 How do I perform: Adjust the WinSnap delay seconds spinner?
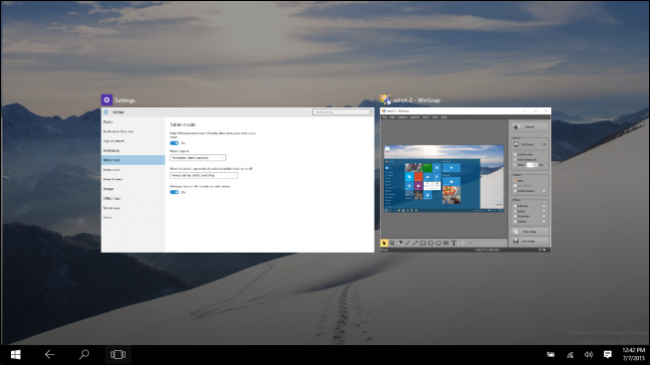tap(532, 165)
